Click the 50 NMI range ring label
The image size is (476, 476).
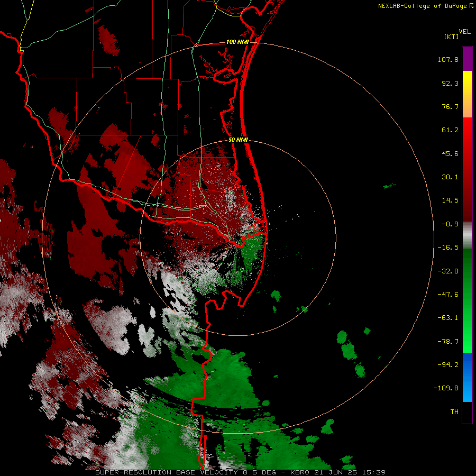[x=238, y=140]
